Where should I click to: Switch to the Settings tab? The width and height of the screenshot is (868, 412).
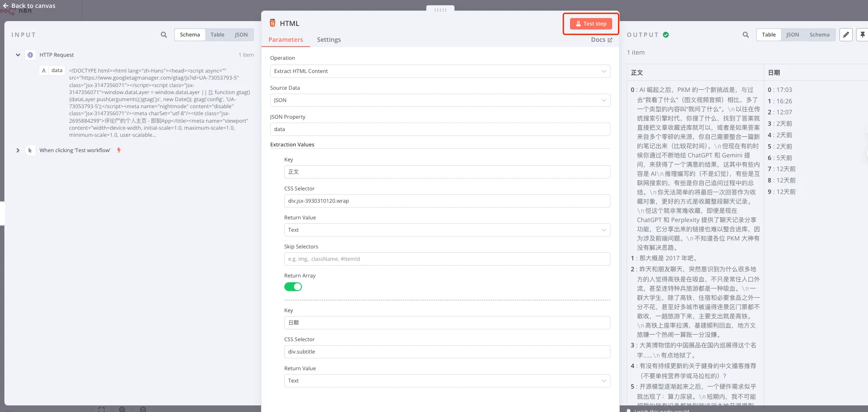[x=329, y=40]
